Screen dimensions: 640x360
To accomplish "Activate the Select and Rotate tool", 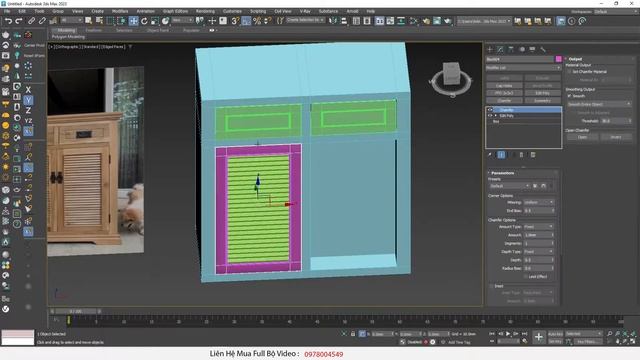I will pos(144,21).
